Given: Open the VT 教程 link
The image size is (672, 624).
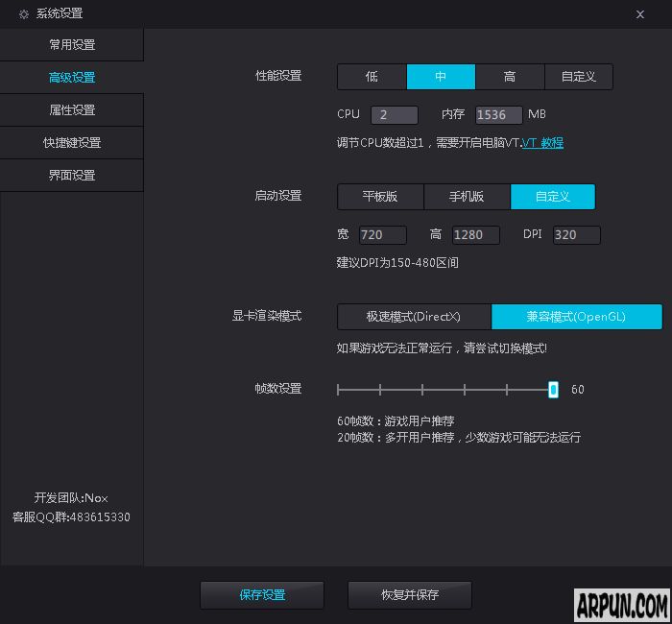Looking at the screenshot, I should 542,143.
